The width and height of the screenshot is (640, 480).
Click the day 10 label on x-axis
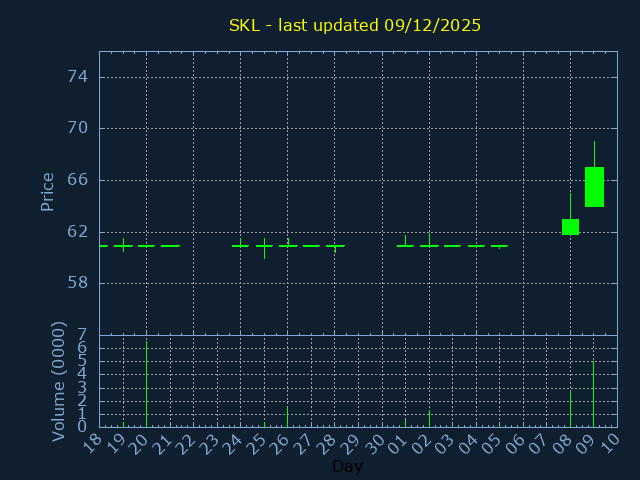tap(611, 443)
